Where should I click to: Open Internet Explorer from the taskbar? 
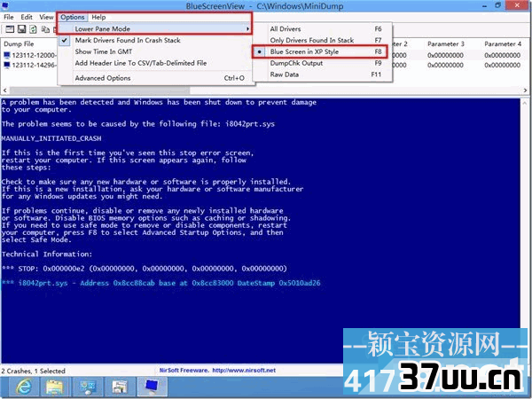[x=23, y=387]
